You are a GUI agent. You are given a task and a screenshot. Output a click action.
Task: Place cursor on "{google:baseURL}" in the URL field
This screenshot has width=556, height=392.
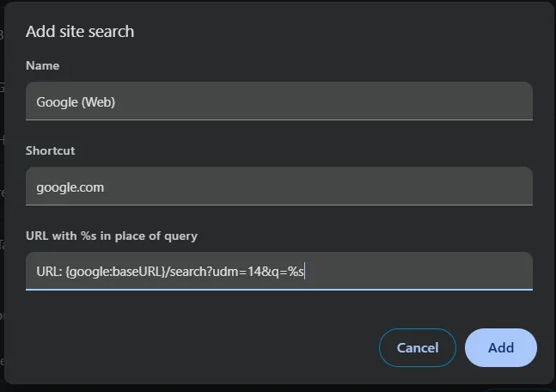tap(116, 272)
